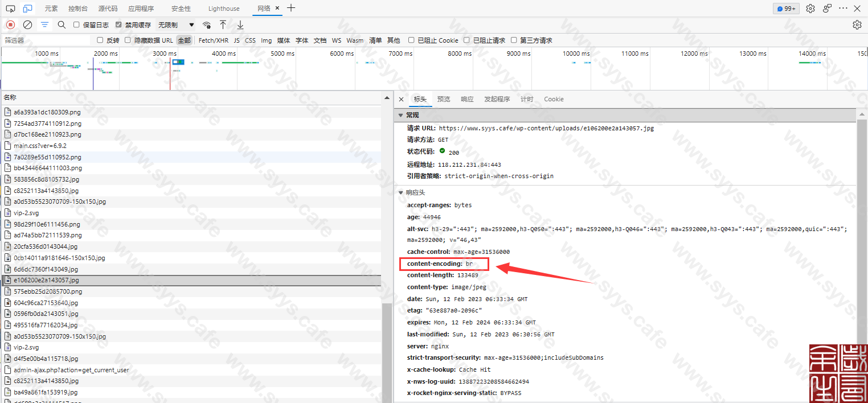This screenshot has width=868, height=403.
Task: Select the 标头 details tab
Action: pyautogui.click(x=420, y=99)
